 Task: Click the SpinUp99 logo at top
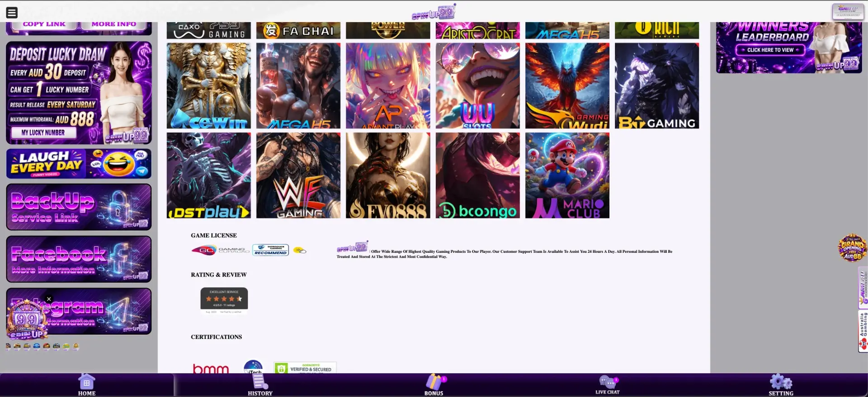pos(434,12)
